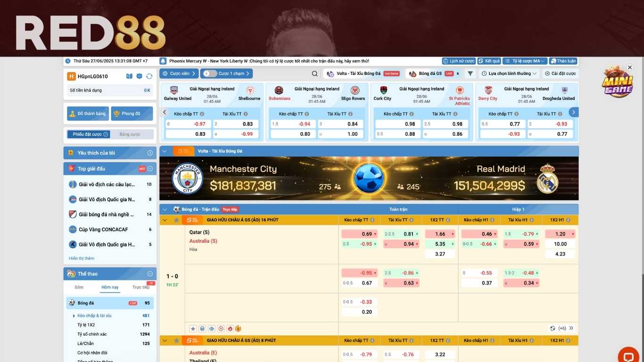Click 1X2 TT odds 5.35 for Australia (S)
The image size is (644, 362).
pos(440,244)
